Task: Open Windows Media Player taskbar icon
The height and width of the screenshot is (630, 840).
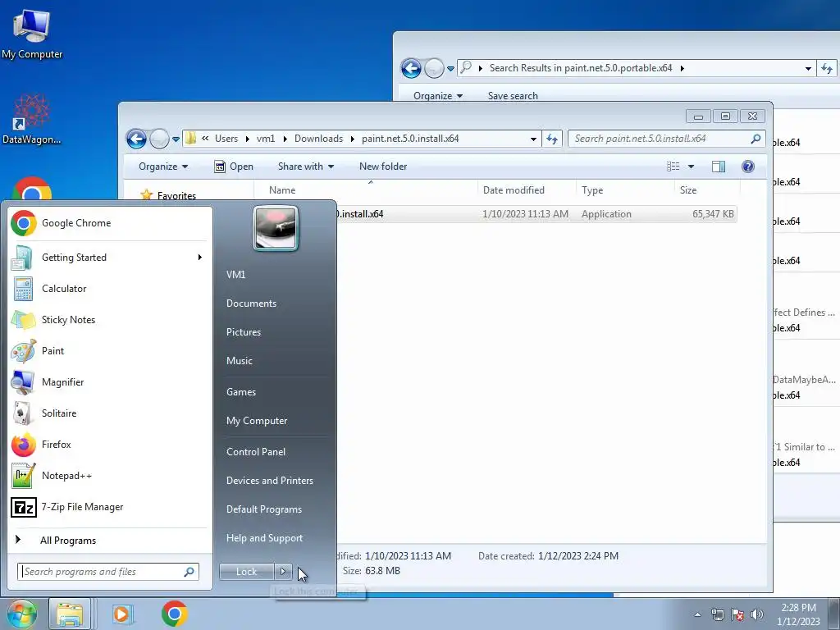Action: tap(121, 614)
